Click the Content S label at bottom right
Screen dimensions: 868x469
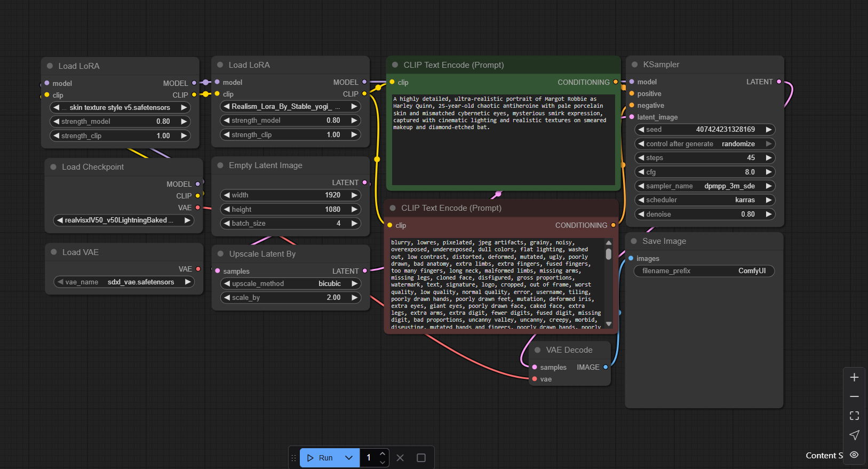point(824,455)
